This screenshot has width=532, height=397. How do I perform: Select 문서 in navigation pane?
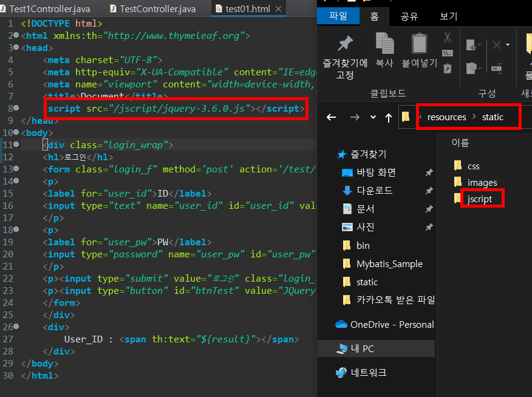(358, 209)
